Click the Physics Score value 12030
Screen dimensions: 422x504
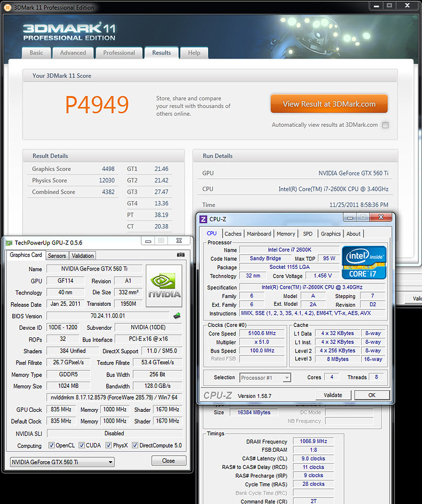pos(107,180)
